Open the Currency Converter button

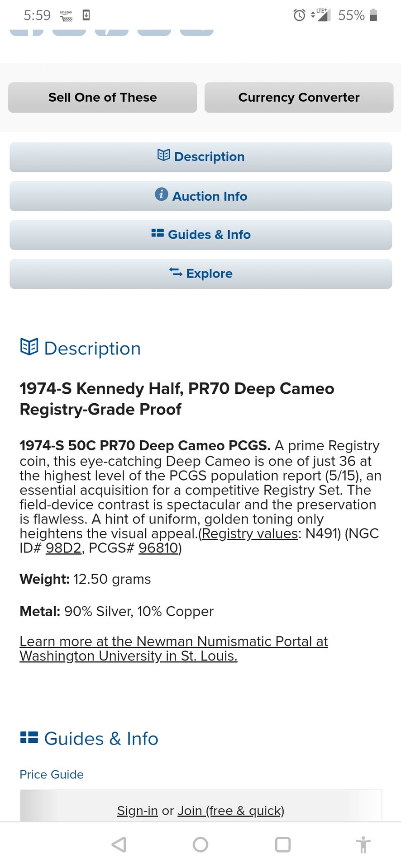[299, 97]
